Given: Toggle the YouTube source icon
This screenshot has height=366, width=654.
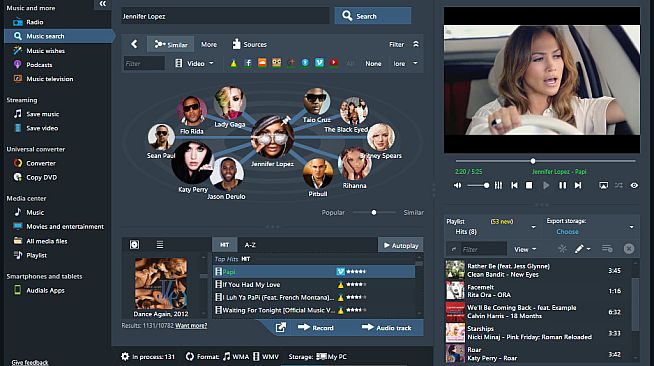Looking at the screenshot, I should click(x=334, y=63).
